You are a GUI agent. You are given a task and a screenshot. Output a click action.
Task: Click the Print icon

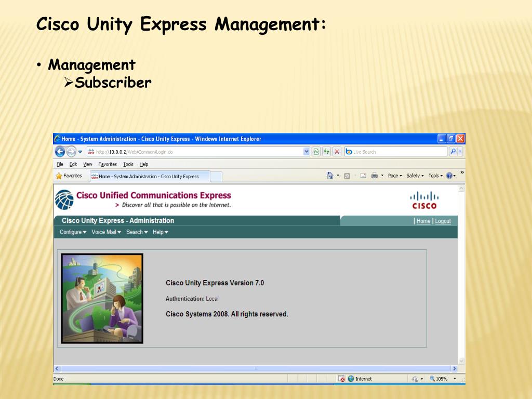[x=374, y=176]
